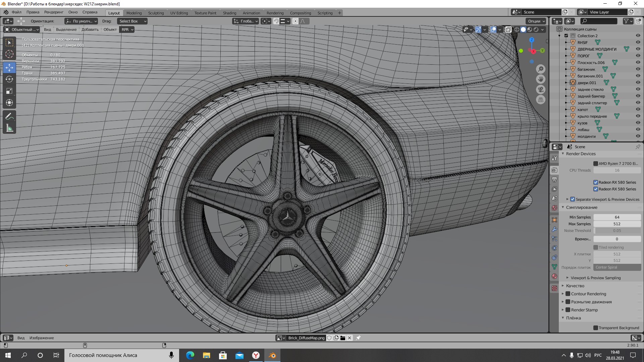Viewport: 644px width, 362px height.
Task: Enable the Render Stamp checkbox
Action: (568, 310)
